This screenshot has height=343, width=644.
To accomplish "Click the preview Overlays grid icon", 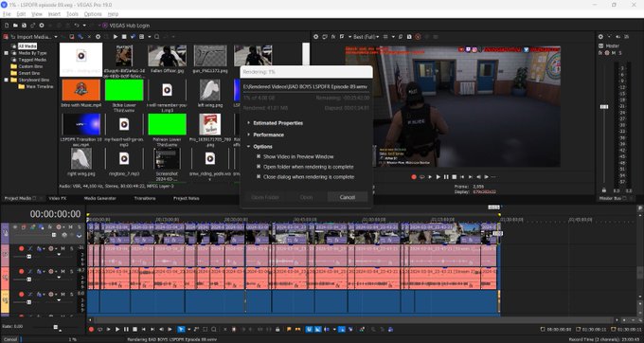I will pyautogui.click(x=385, y=37).
